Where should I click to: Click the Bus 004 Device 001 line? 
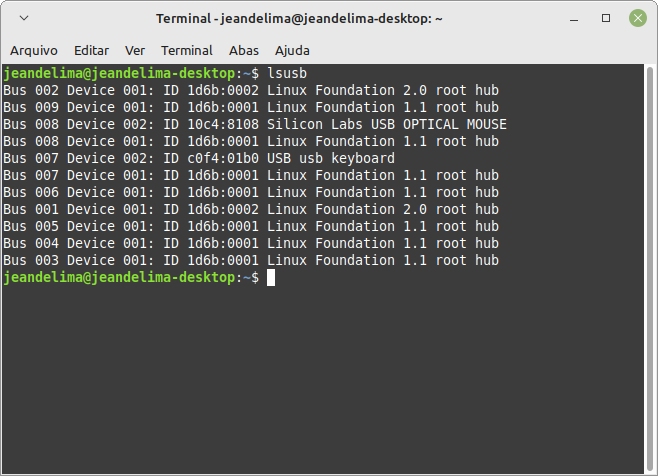click(x=251, y=243)
